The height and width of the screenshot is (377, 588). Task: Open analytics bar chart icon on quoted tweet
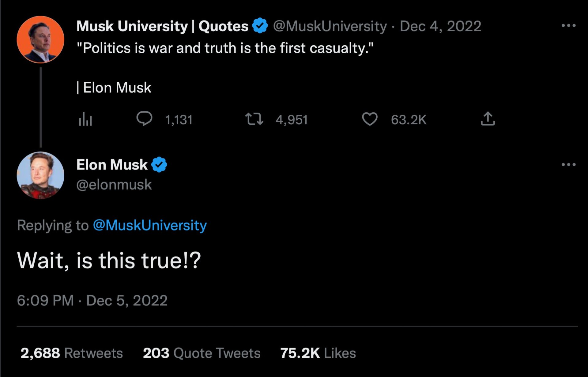(85, 119)
